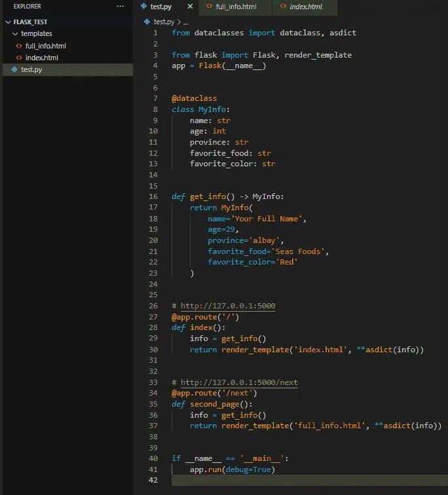This screenshot has width=448, height=495.
Task: Click the string 'Red' on line 22
Action: tap(286, 262)
